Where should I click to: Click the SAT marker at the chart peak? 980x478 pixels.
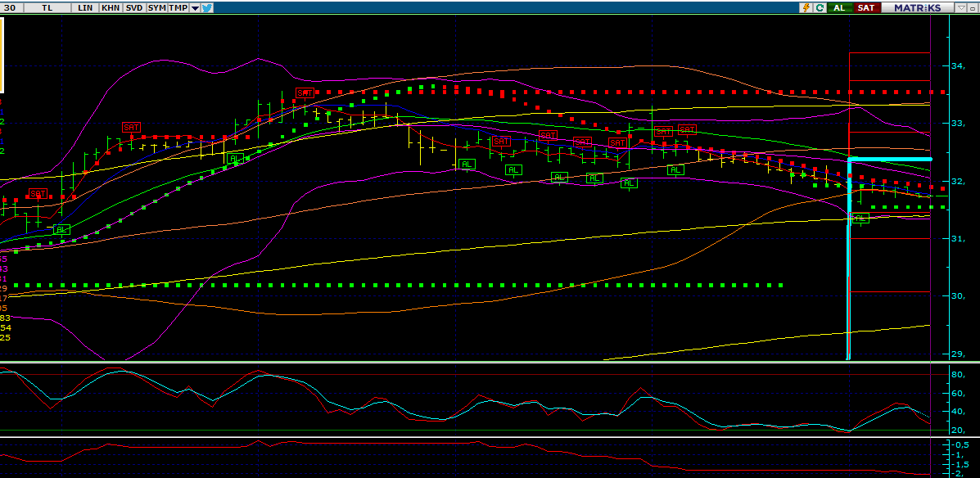[x=305, y=93]
